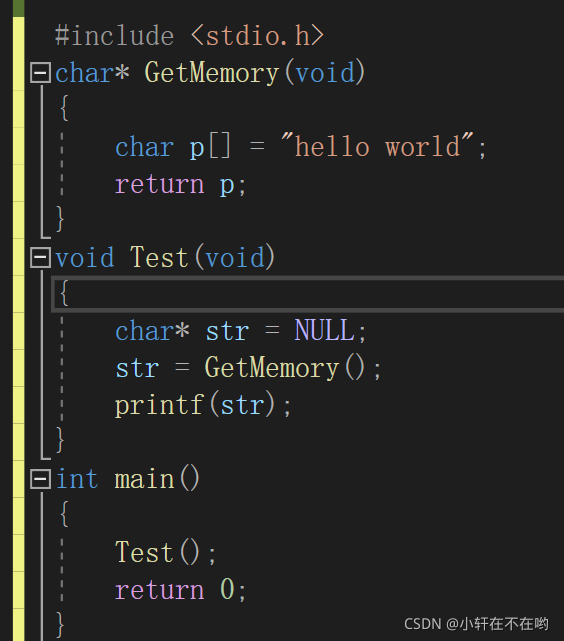Click the CSDN watermark text
The image size is (564, 641).
[476, 624]
